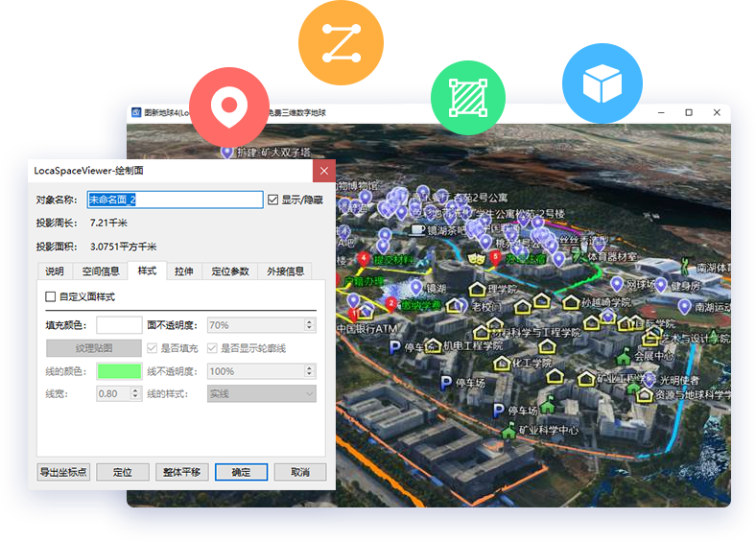Toggle the 是否填充 checkbox
756x542 pixels.
point(153,347)
